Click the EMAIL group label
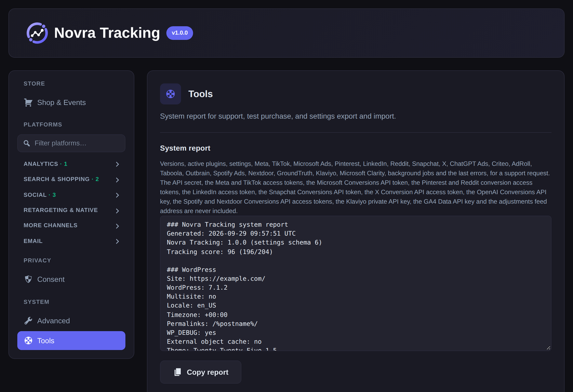The width and height of the screenshot is (573, 392). (33, 241)
